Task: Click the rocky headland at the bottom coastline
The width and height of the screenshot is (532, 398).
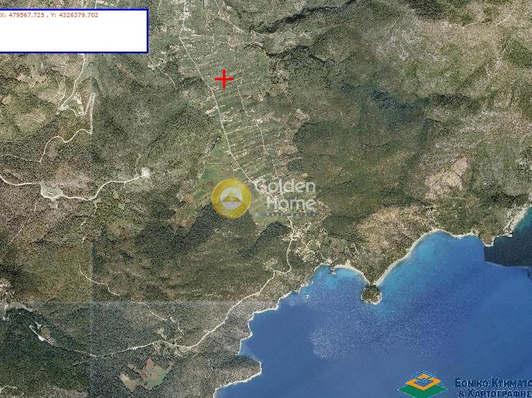Action: click(x=246, y=370)
